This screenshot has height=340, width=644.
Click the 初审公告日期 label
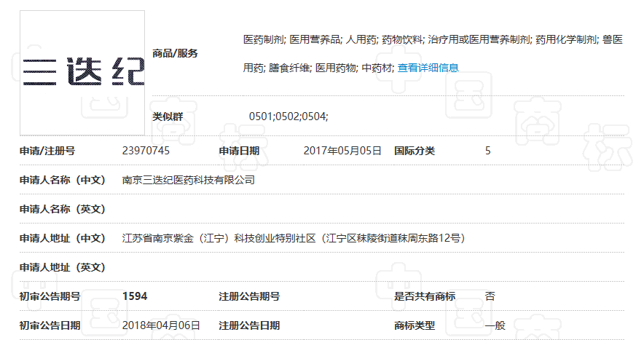click(50, 325)
